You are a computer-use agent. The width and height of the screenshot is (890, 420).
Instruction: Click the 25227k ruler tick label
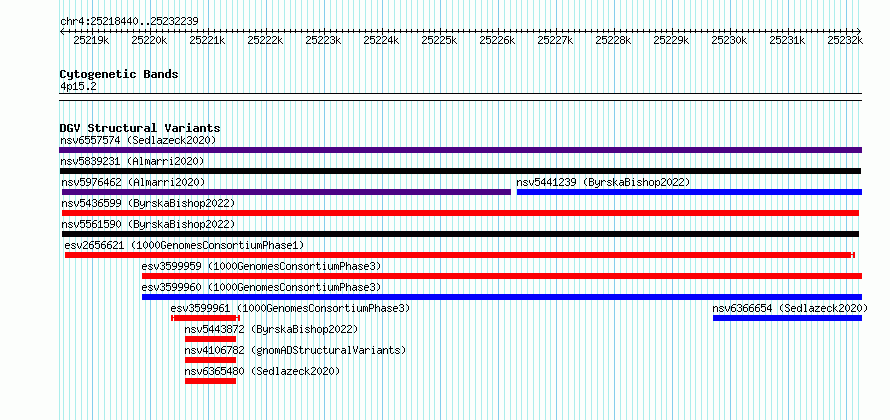click(x=555, y=40)
